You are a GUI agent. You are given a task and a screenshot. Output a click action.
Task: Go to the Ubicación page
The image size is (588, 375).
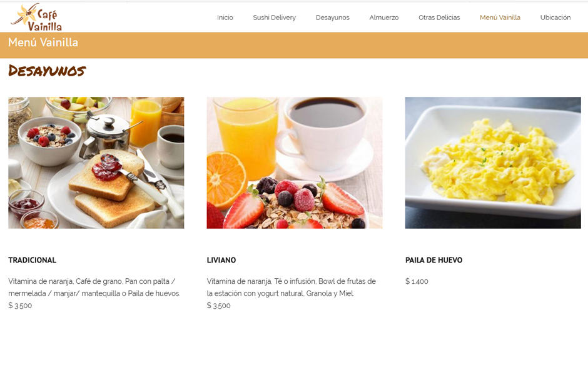(x=555, y=17)
